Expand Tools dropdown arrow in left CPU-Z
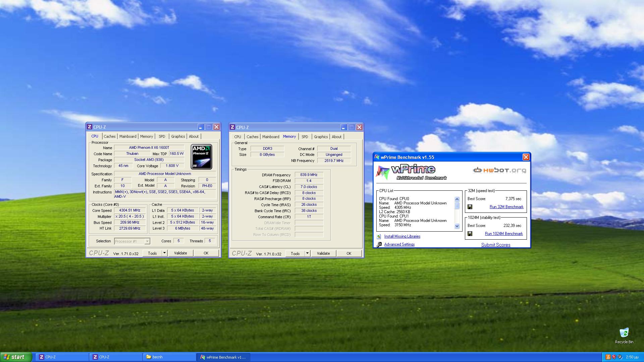The image size is (644, 362). click(x=164, y=253)
